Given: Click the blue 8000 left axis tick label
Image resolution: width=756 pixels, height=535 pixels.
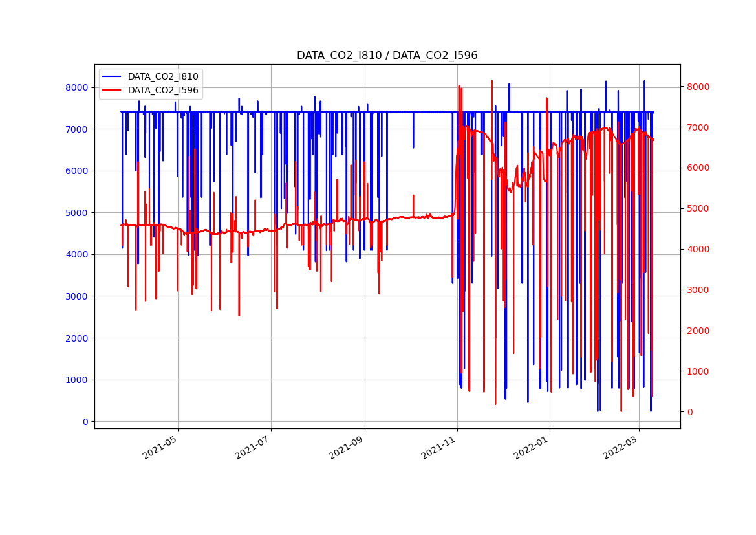Looking at the screenshot, I should tap(78, 87).
